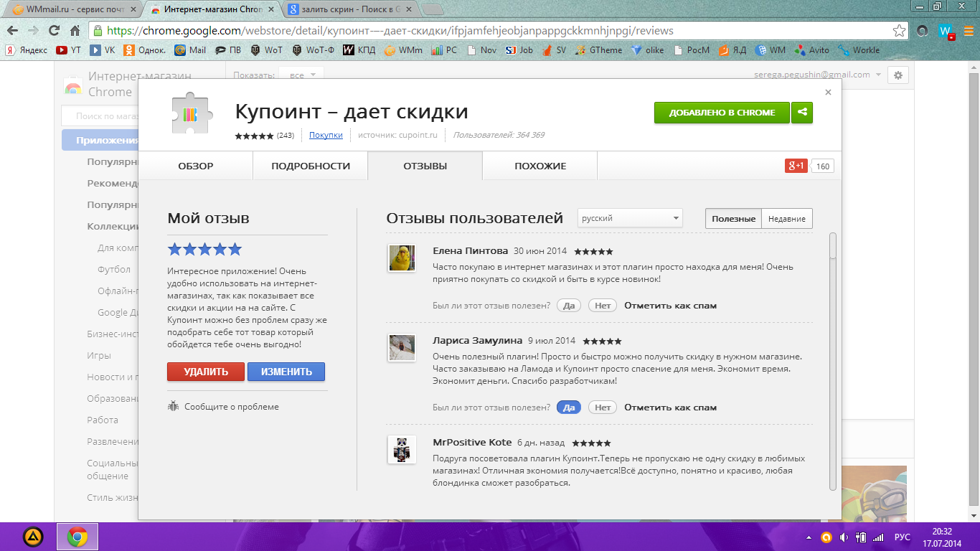Open the Workle bookmark
The height and width of the screenshot is (551, 980).
point(858,50)
